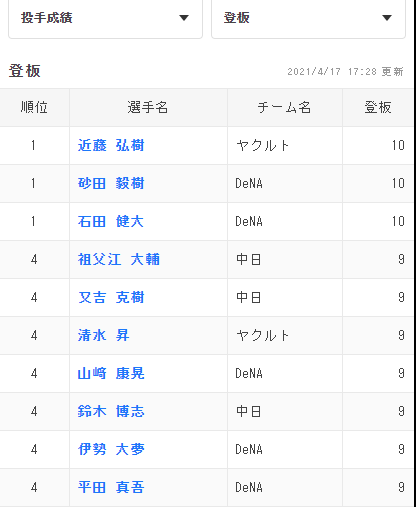The image size is (420, 507).
Task: Open player link 石田 健大
Action: tap(111, 221)
